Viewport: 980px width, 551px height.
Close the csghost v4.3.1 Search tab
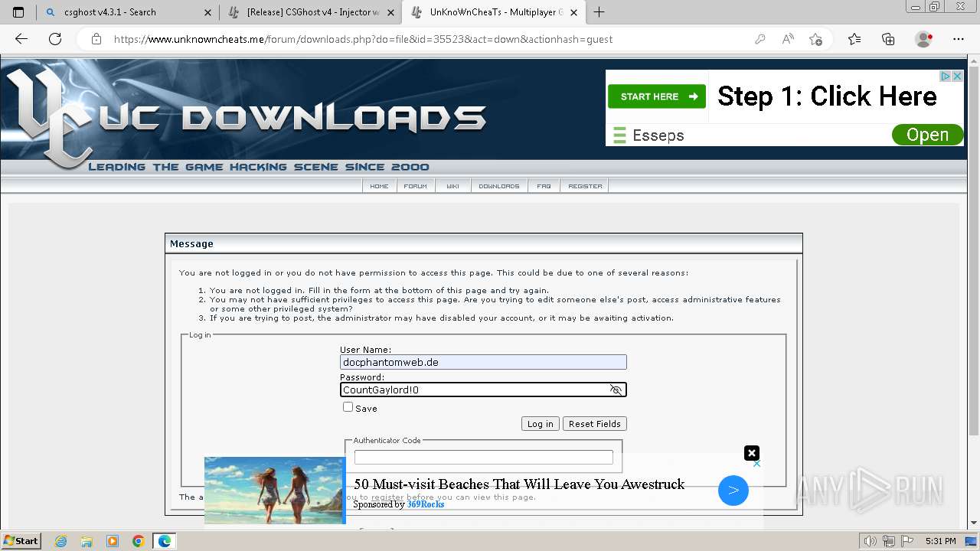[207, 12]
